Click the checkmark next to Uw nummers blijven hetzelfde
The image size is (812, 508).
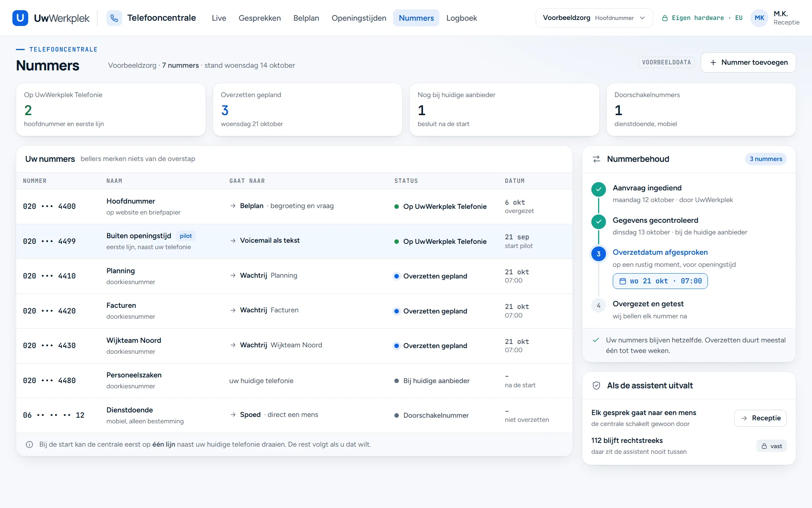click(x=596, y=340)
